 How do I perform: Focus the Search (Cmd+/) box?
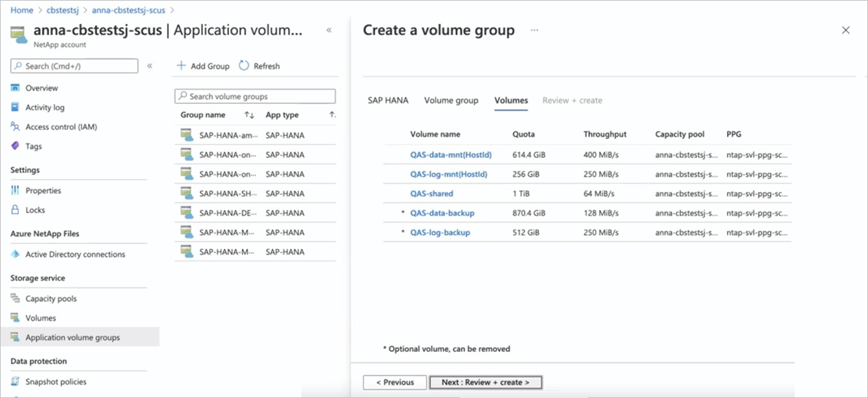point(74,66)
